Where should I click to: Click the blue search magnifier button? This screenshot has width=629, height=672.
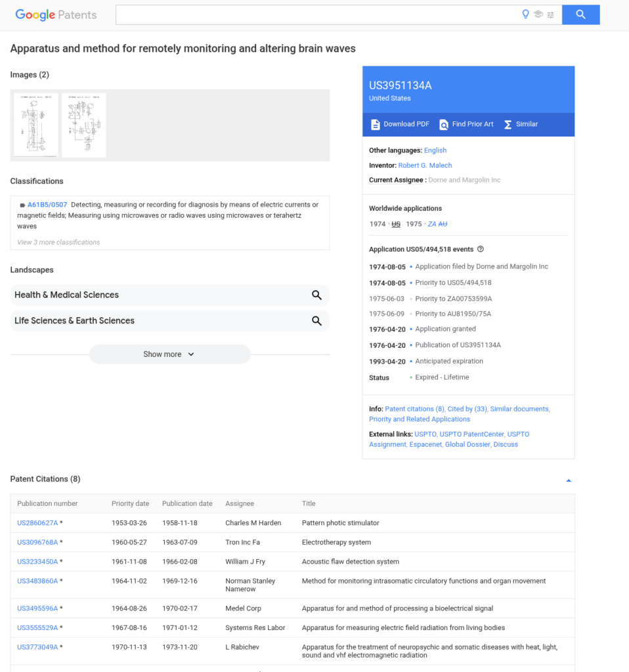(x=580, y=14)
